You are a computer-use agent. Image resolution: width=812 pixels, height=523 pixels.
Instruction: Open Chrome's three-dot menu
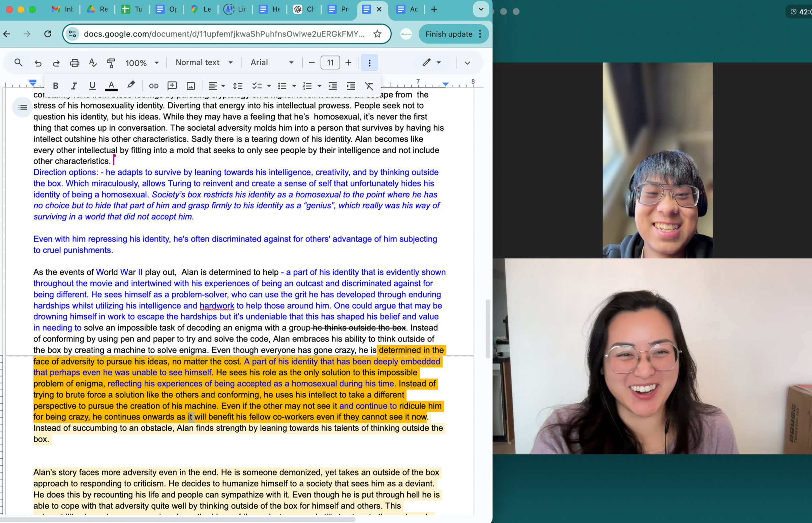tap(480, 34)
